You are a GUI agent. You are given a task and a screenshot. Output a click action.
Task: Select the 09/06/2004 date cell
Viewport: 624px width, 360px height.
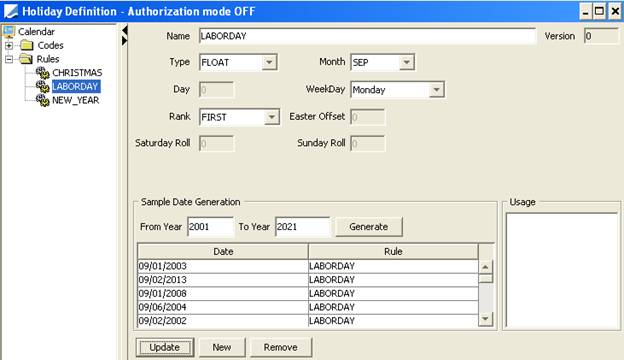[223, 307]
